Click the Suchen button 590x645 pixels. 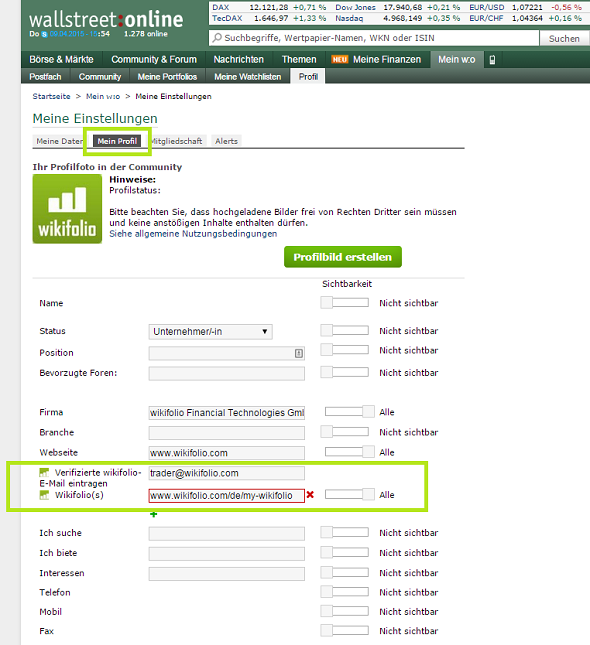(x=564, y=38)
